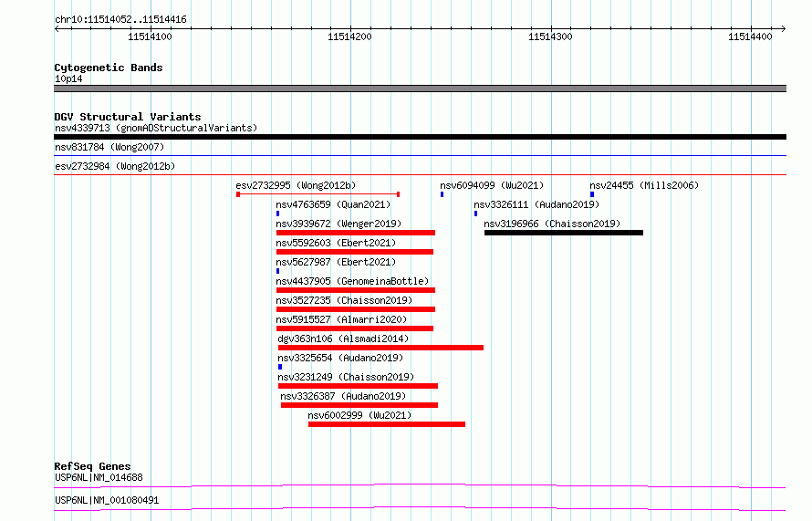Viewport: 812px width, 521px height.
Task: Click the USP6NL|NM_014688 gene label
Action: (99, 477)
